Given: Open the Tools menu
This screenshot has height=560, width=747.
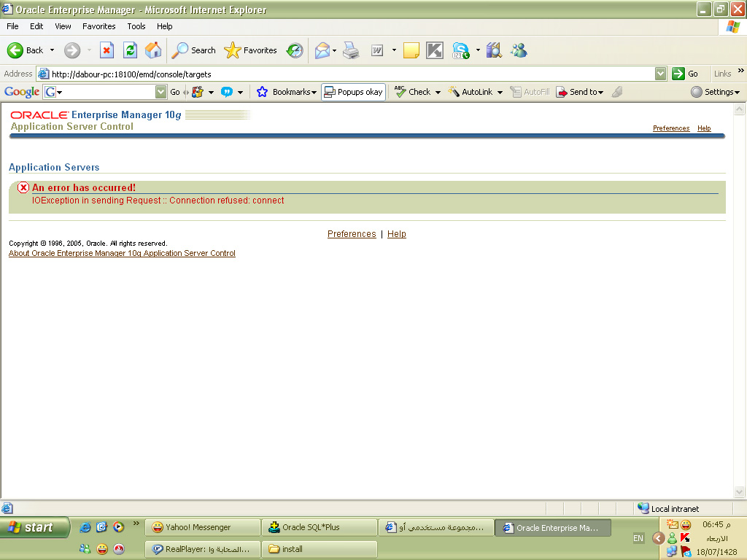Looking at the screenshot, I should (136, 26).
